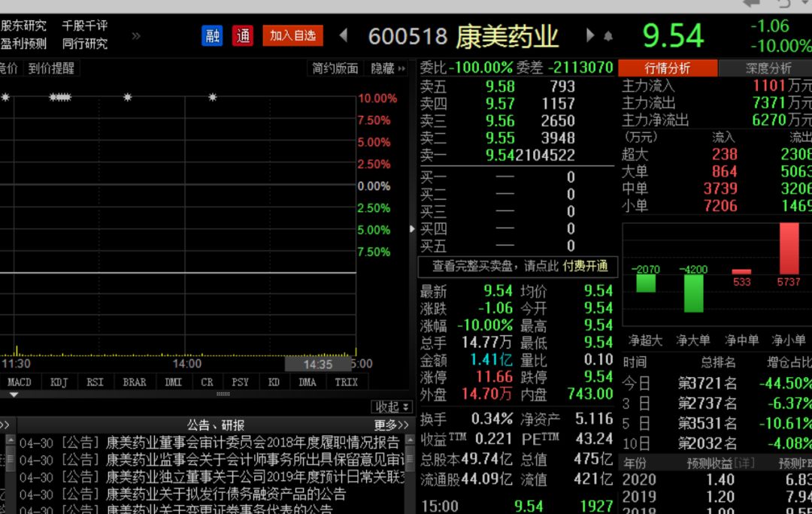812x514 pixels.
Task: Open 盈利预测 menu item
Action: coord(23,44)
